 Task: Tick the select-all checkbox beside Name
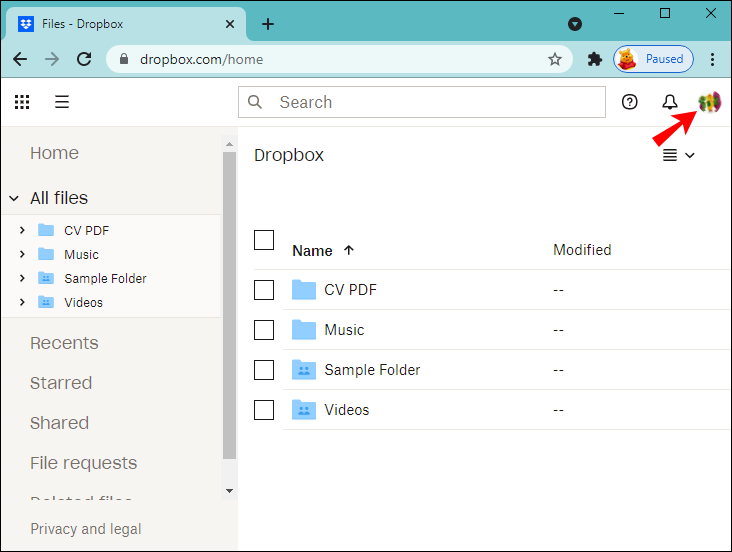pos(264,240)
